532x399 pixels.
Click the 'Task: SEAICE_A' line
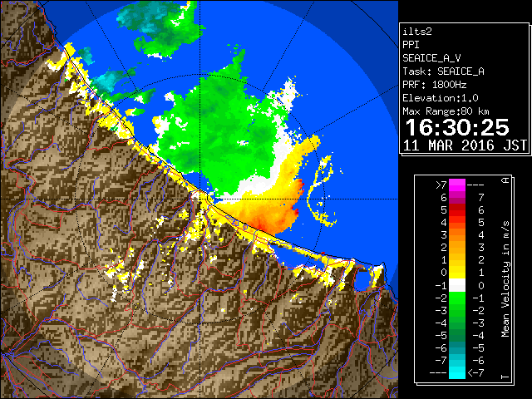pos(443,71)
